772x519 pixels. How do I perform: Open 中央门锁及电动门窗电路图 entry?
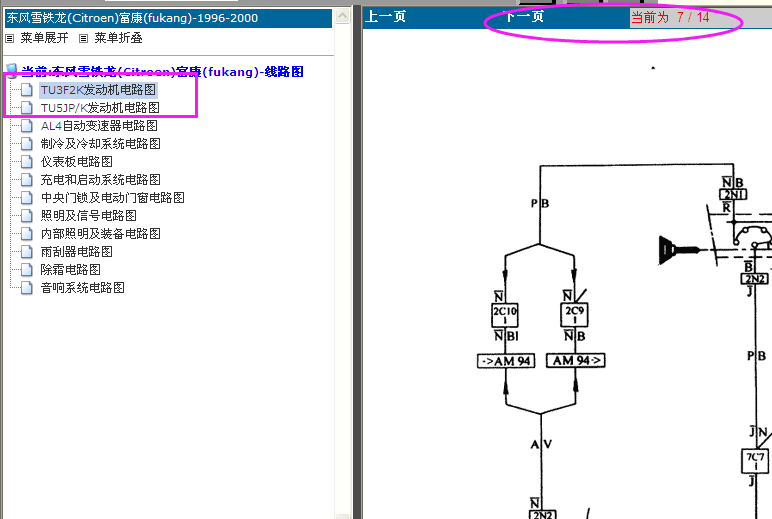click(112, 197)
